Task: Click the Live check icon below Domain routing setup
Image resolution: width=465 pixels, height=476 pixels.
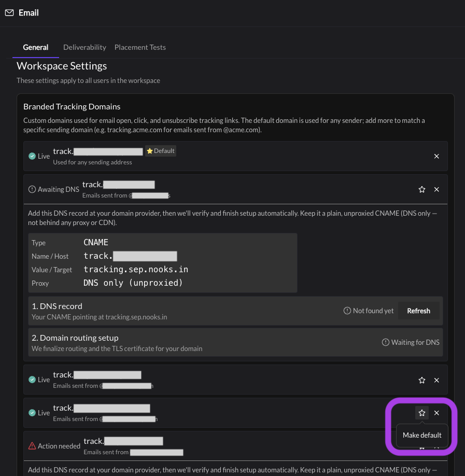Action: [x=32, y=380]
